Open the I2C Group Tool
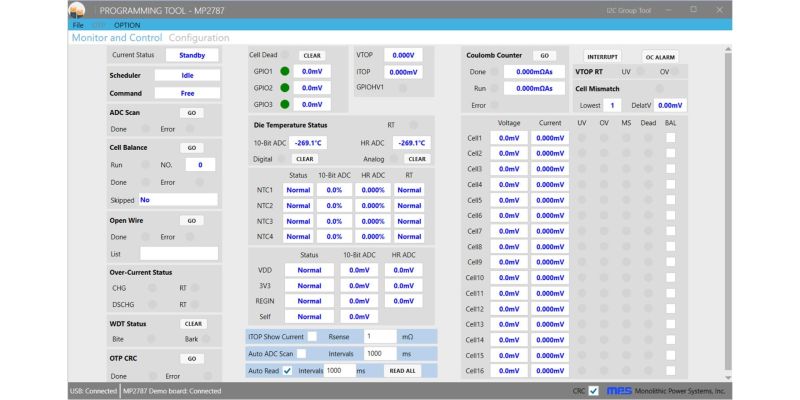The height and width of the screenshot is (400, 800). [x=629, y=10]
